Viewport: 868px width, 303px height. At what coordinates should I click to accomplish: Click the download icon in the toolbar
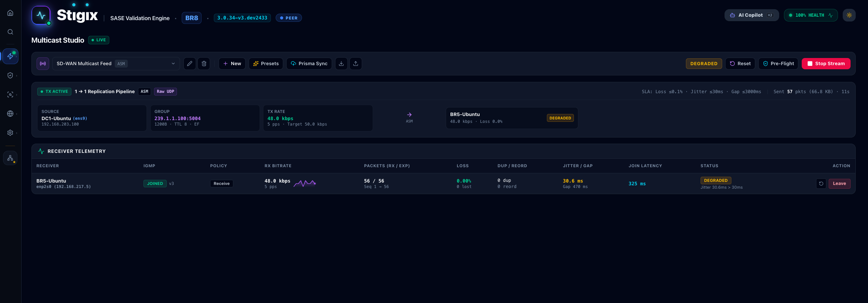point(341,63)
